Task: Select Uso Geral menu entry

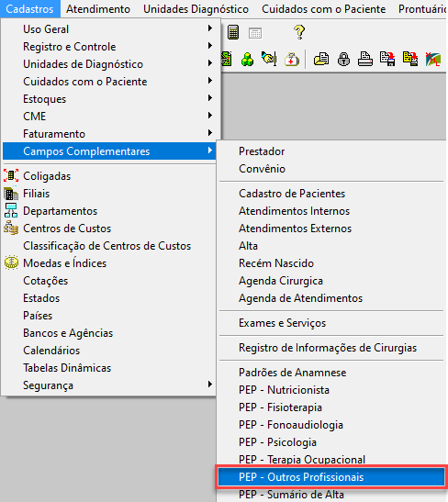Action: pos(109,29)
